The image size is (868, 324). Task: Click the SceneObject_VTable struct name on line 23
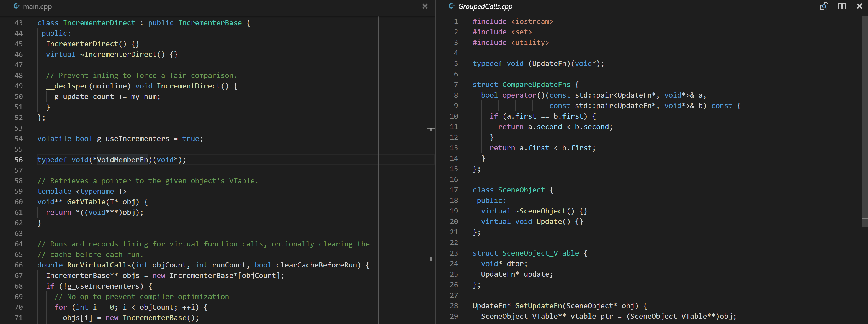pyautogui.click(x=540, y=253)
